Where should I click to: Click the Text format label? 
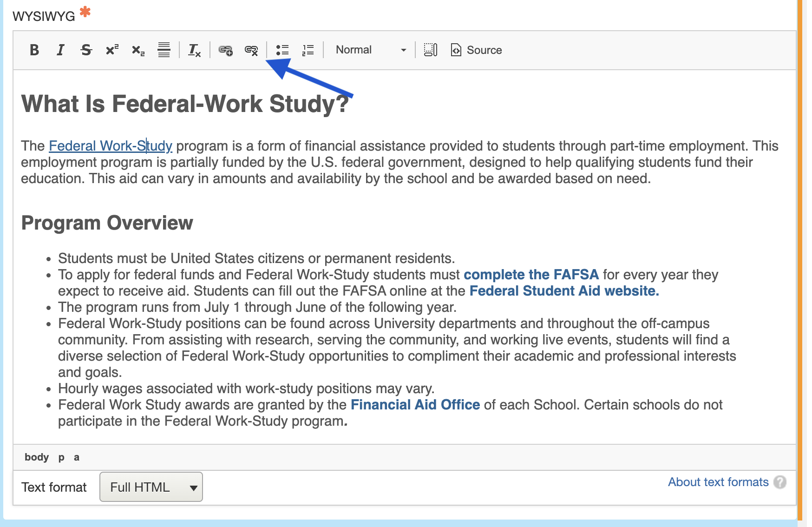click(54, 487)
